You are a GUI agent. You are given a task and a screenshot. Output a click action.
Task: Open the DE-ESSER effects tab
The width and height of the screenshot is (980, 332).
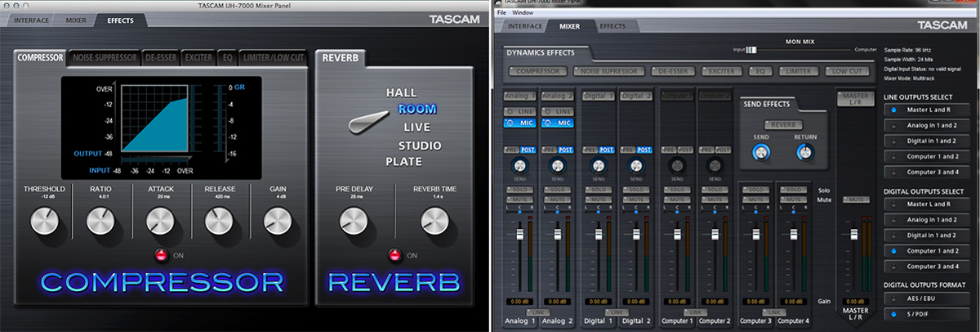160,58
